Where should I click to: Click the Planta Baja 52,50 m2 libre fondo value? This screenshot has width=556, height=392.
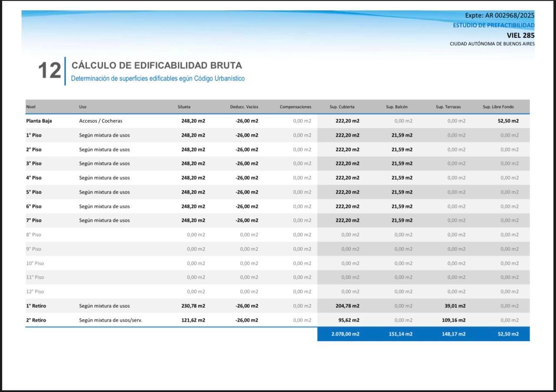(508, 121)
